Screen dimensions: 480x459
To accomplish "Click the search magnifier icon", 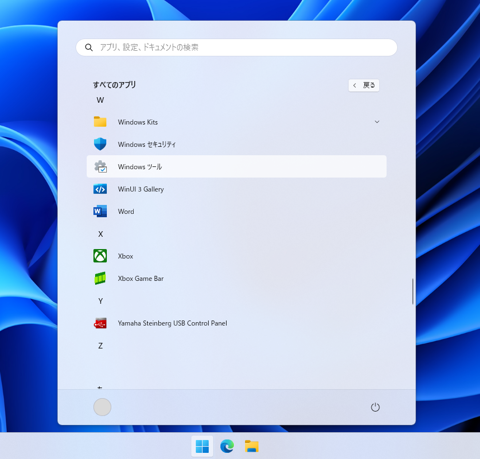I will click(89, 47).
